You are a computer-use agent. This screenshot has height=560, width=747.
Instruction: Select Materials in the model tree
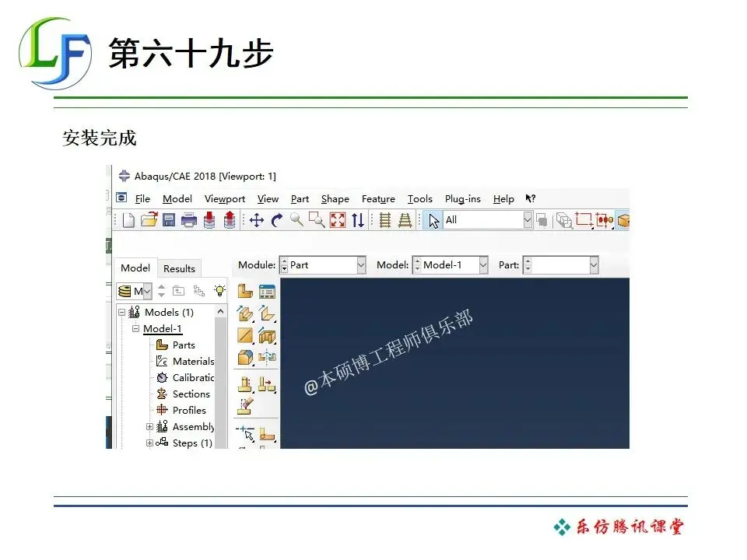[193, 362]
